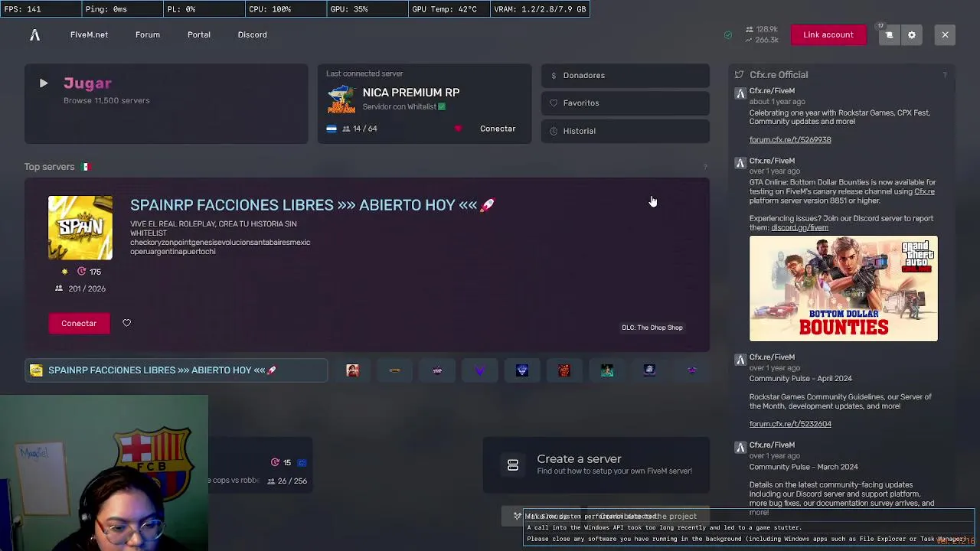Select the last purple crown server icon
980x551 pixels.
click(x=692, y=370)
